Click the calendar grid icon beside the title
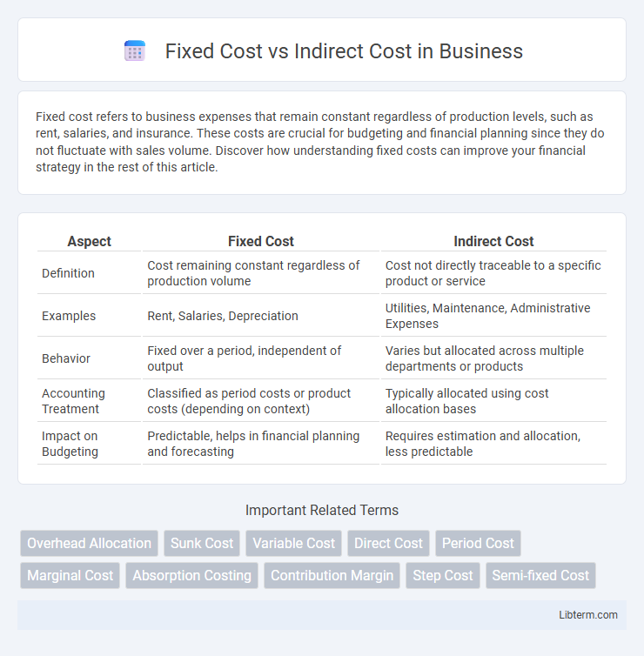The image size is (644, 656). tap(135, 50)
